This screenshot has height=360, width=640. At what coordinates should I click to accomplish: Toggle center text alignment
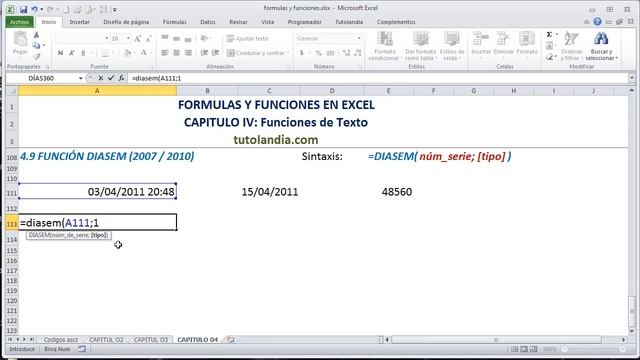pos(176,53)
